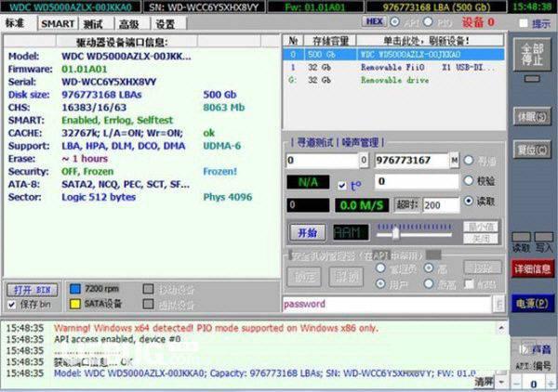Click the 休眠(S) sleep button
The height and width of the screenshot is (392, 558).
(532, 116)
